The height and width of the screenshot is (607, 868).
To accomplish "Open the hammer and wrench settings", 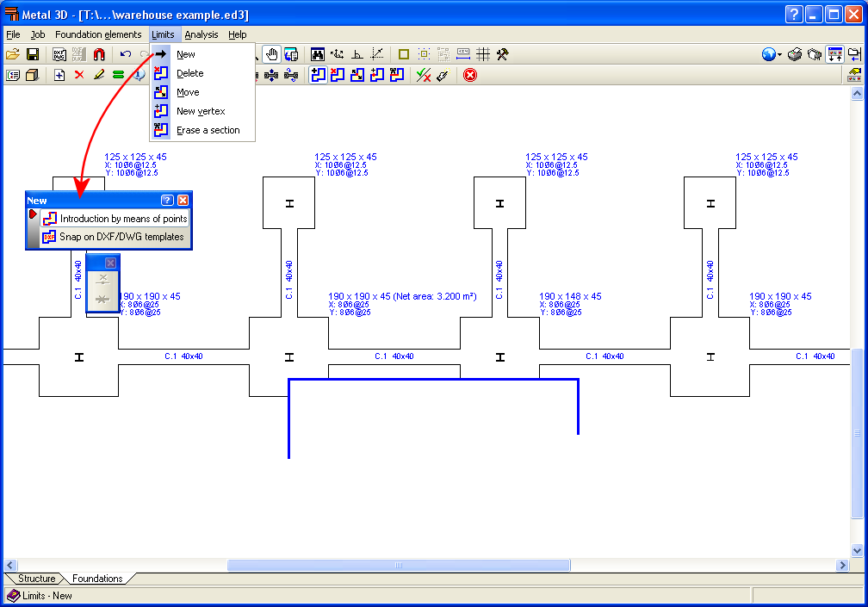I will (x=503, y=54).
